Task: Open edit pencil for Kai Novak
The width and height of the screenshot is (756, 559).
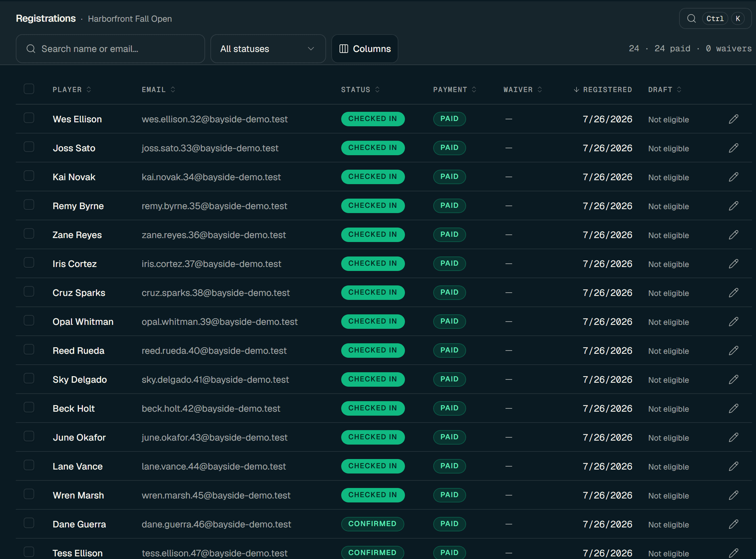Action: [x=733, y=177]
